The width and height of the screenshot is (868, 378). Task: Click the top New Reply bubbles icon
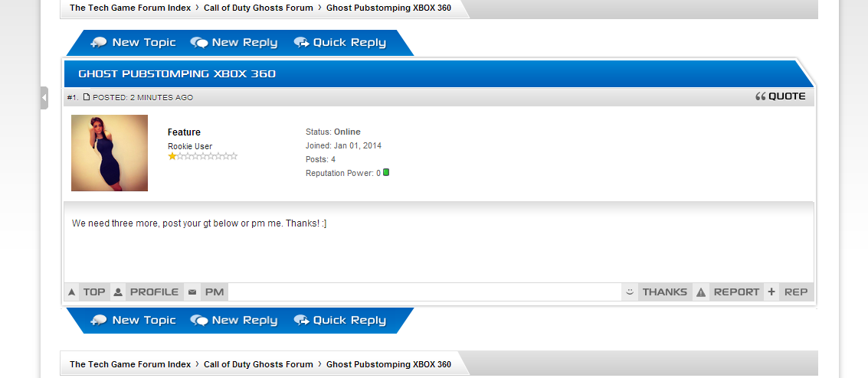tap(199, 43)
